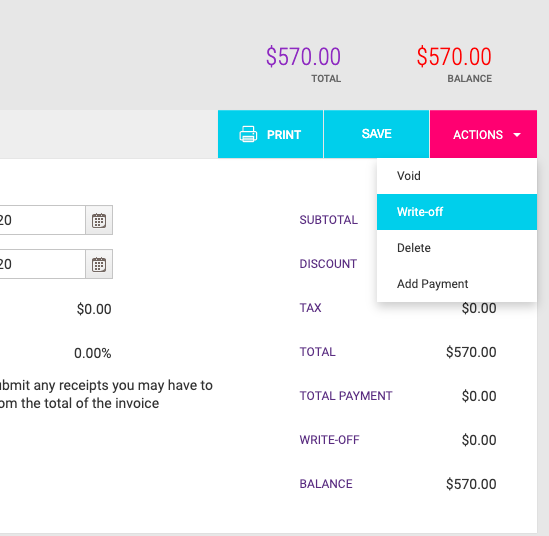Click into the upper date input field
Screen dimensions: 549x536
coord(42,220)
